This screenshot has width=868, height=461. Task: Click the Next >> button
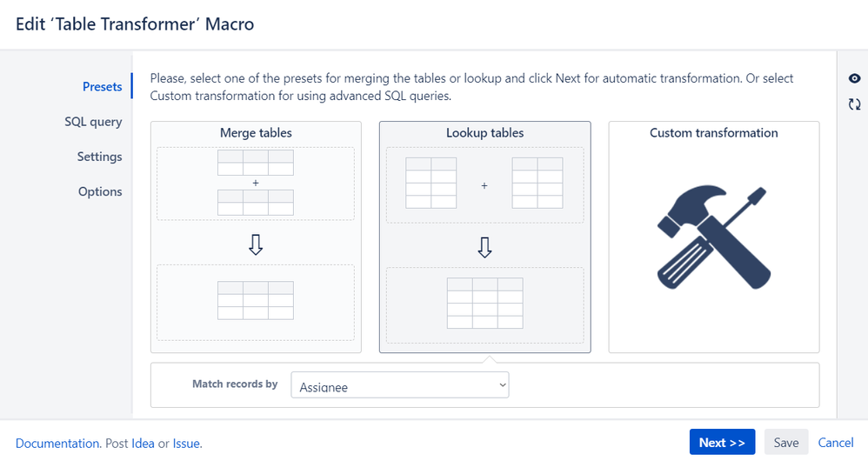click(722, 442)
